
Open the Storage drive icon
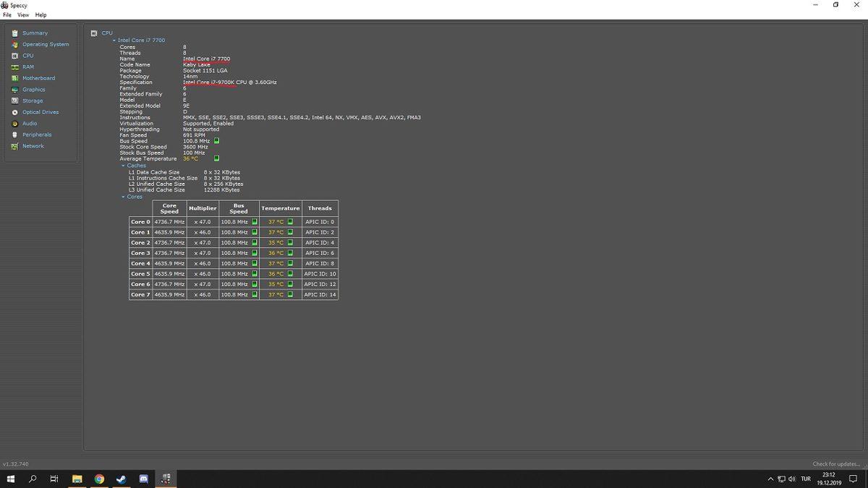click(x=14, y=101)
